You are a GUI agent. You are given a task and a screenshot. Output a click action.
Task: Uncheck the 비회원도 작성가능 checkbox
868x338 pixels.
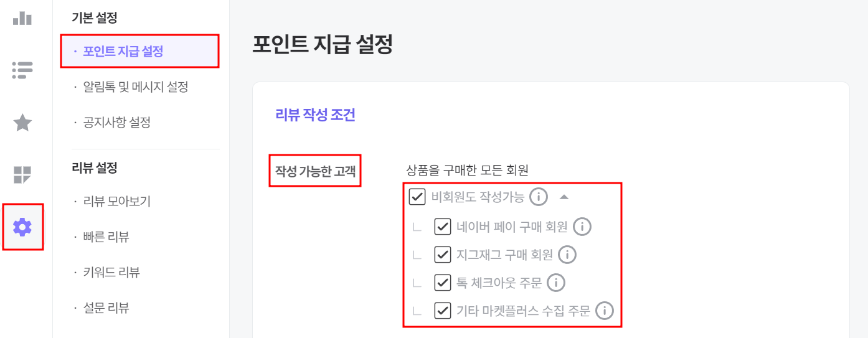point(417,197)
